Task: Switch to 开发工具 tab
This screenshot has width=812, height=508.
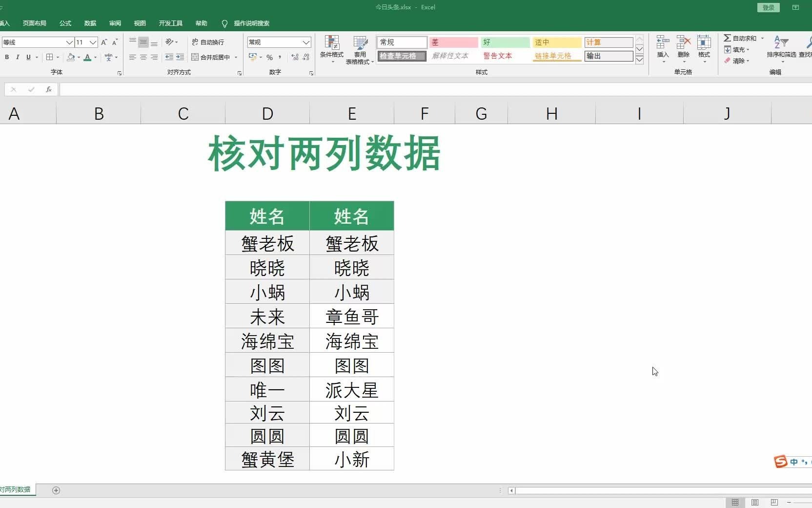Action: tap(170, 23)
